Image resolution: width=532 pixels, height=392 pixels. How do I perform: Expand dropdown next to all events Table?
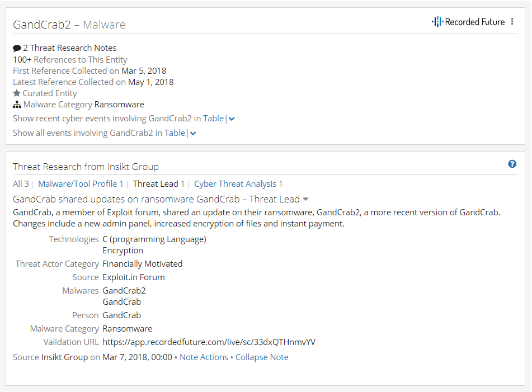pyautogui.click(x=193, y=133)
